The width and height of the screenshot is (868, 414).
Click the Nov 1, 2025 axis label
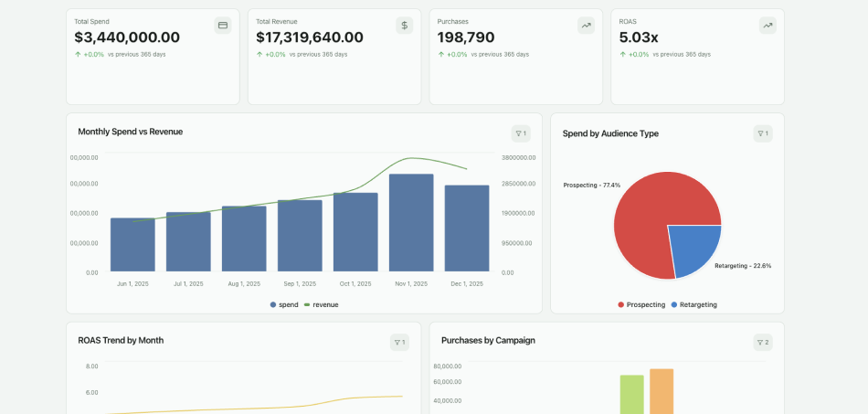click(x=411, y=284)
